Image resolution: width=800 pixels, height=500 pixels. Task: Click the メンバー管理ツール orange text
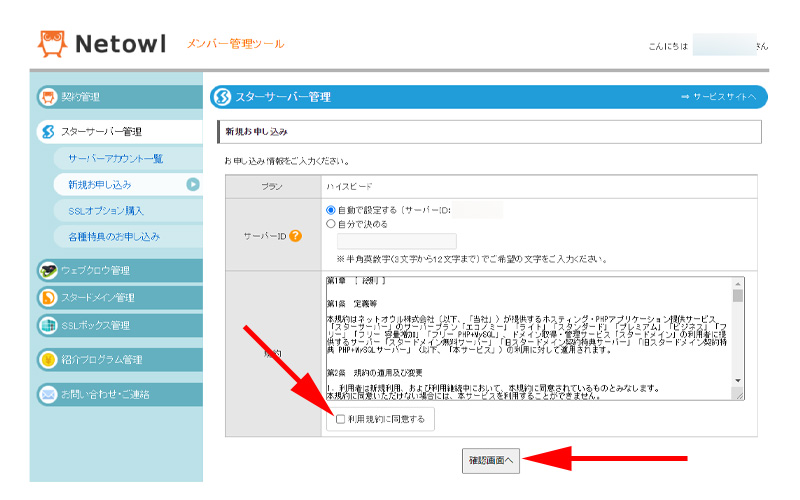point(235,44)
